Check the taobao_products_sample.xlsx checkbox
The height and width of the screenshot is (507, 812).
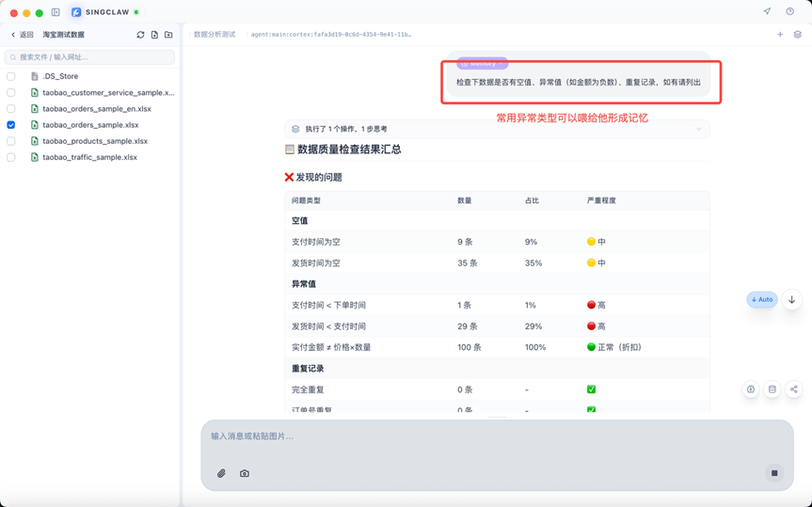11,141
